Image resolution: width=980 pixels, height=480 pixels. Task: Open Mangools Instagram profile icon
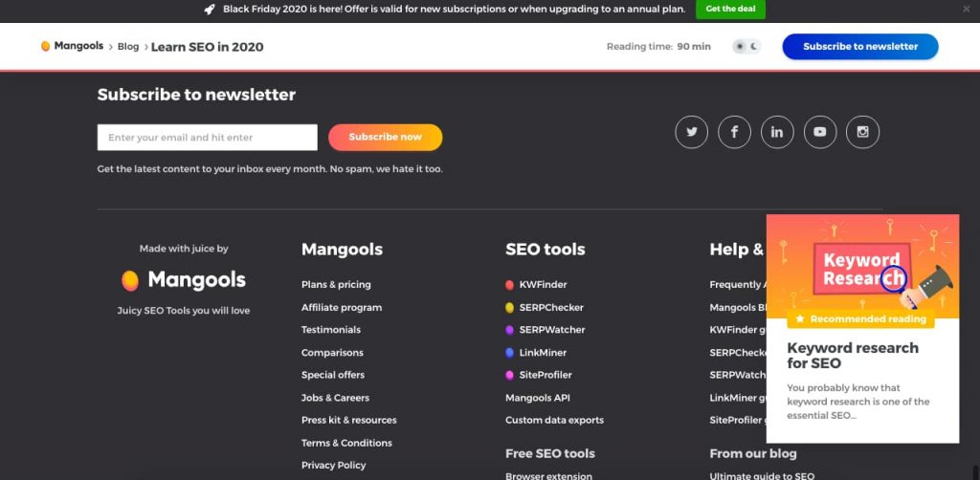(862, 132)
